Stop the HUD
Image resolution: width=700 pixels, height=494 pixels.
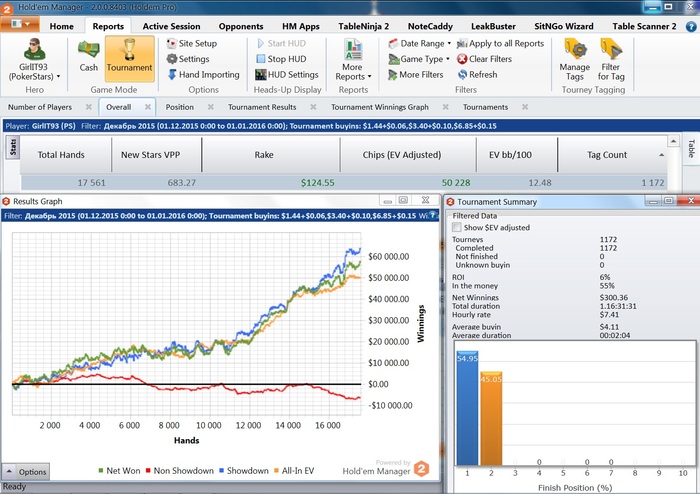281,59
